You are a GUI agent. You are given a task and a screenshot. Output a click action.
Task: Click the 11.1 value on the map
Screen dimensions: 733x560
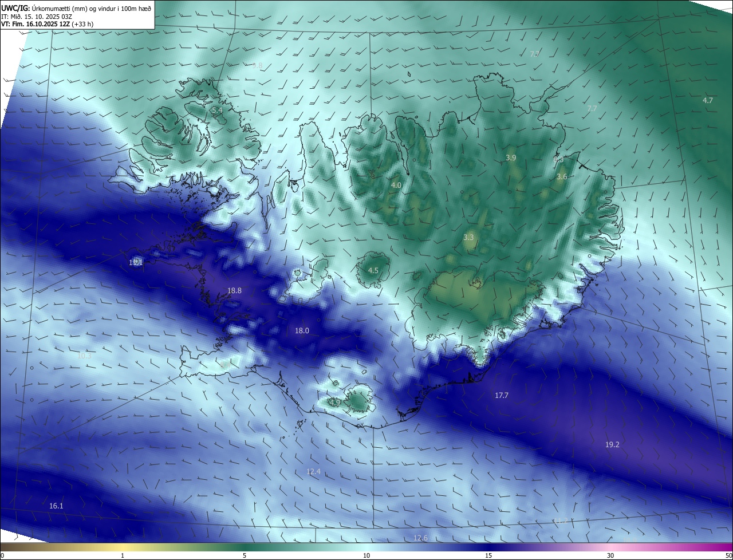click(136, 263)
